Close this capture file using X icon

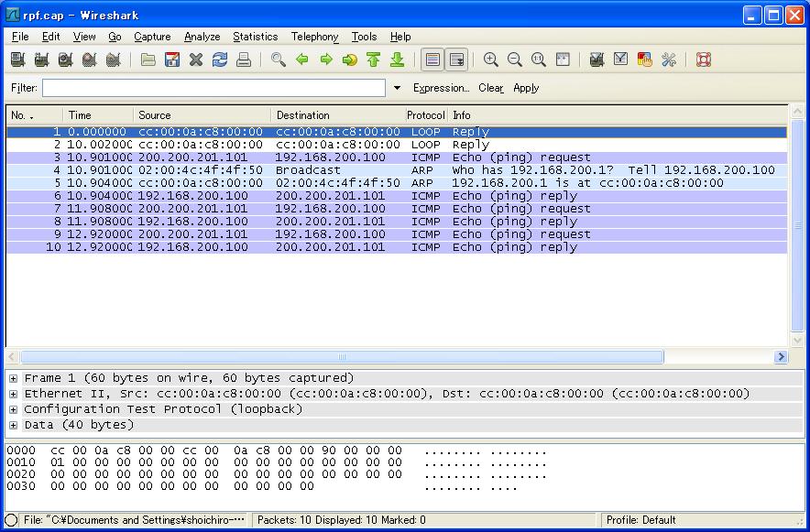[196, 60]
